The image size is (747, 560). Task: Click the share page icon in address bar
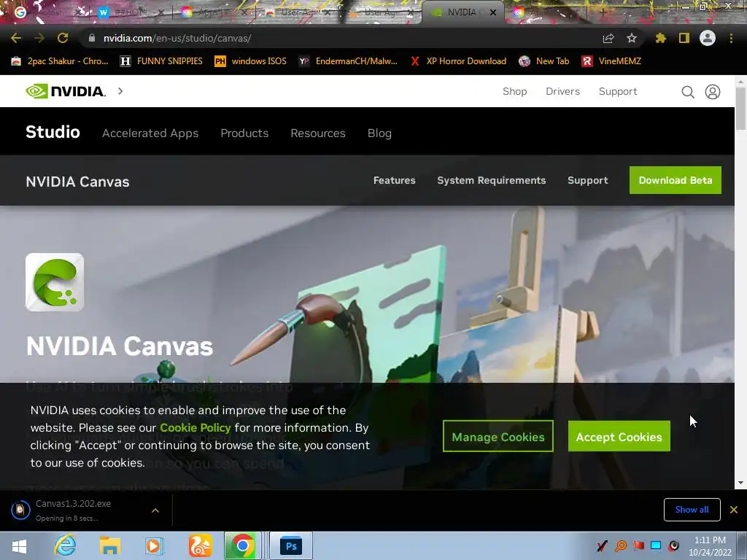click(x=608, y=38)
